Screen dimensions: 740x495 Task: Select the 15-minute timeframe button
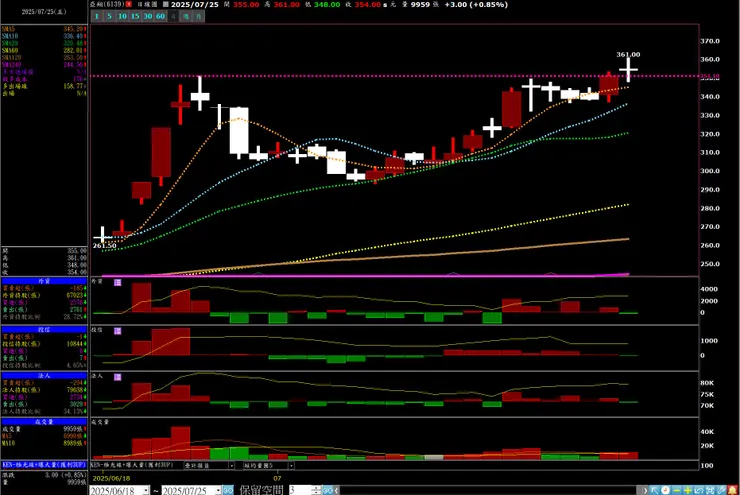135,17
